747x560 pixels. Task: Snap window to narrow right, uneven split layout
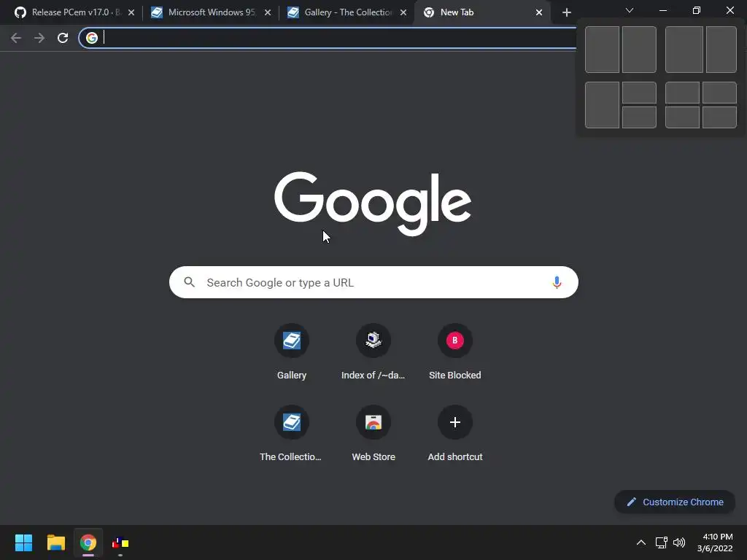721,50
